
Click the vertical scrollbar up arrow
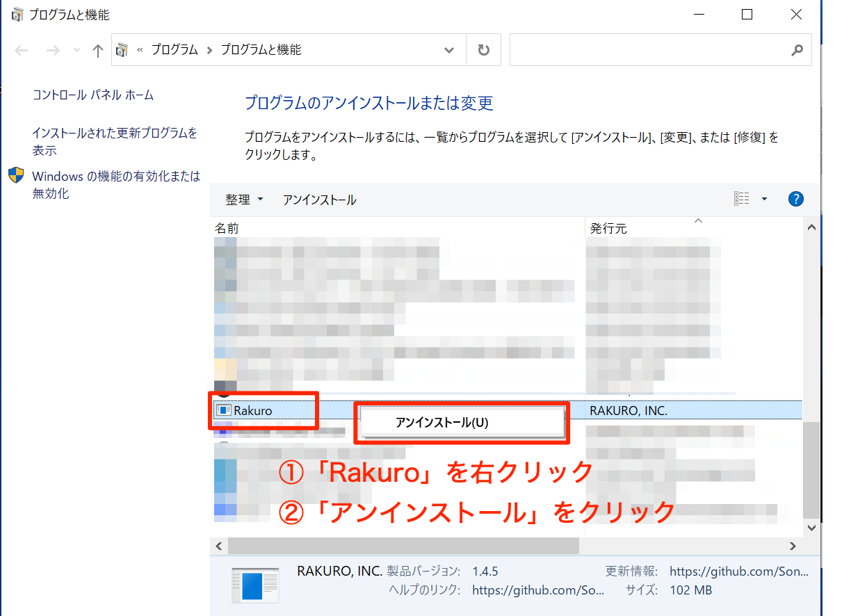click(811, 227)
